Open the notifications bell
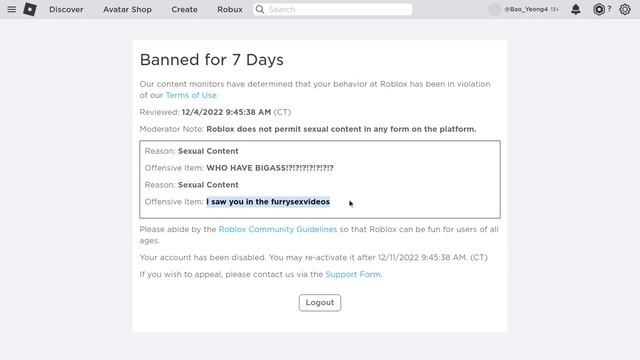640x360 pixels. [x=576, y=9]
